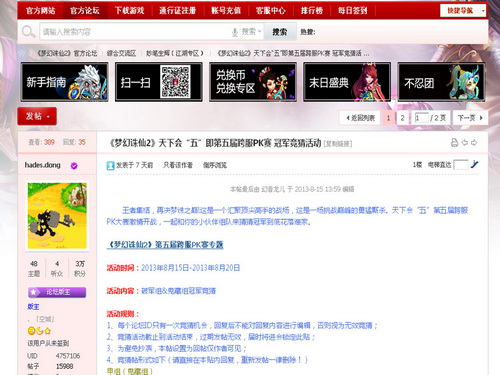Screen dimensions: 500x375
Task: Open 通行证注册 nav item
Action: click(177, 11)
